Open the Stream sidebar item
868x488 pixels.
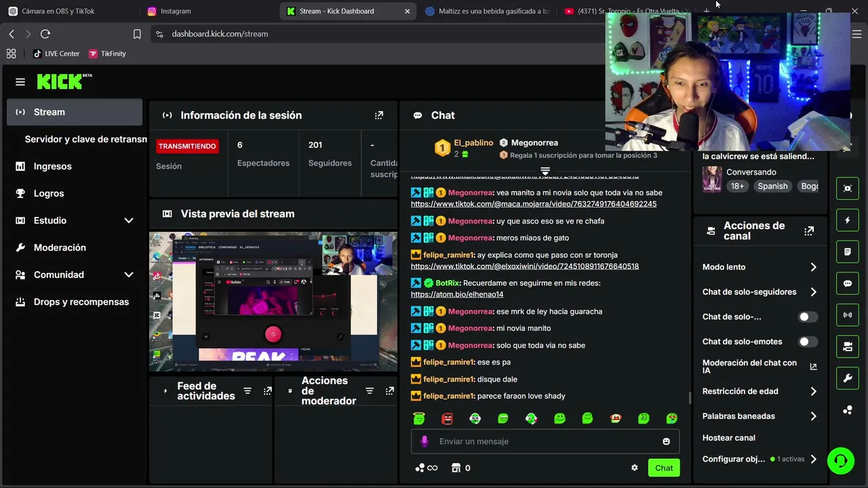tap(75, 112)
